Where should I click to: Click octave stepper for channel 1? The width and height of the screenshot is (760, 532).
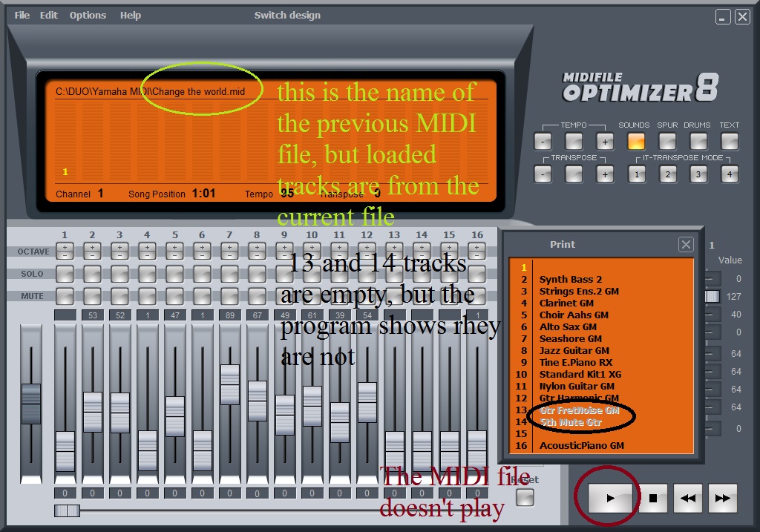pos(65,251)
